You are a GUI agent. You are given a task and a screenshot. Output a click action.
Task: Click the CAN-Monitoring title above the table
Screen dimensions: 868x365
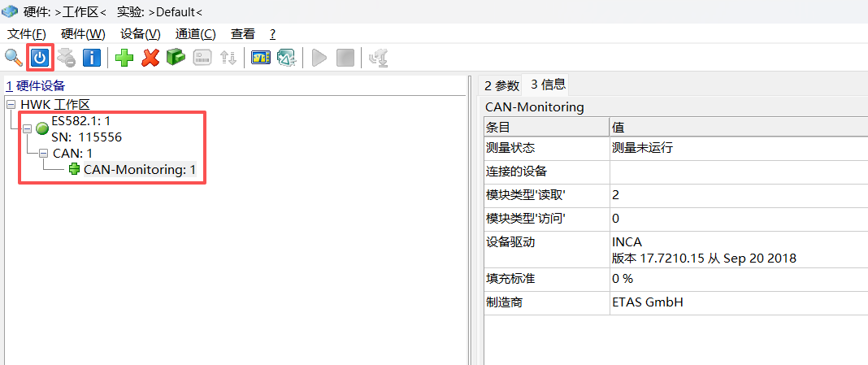534,106
